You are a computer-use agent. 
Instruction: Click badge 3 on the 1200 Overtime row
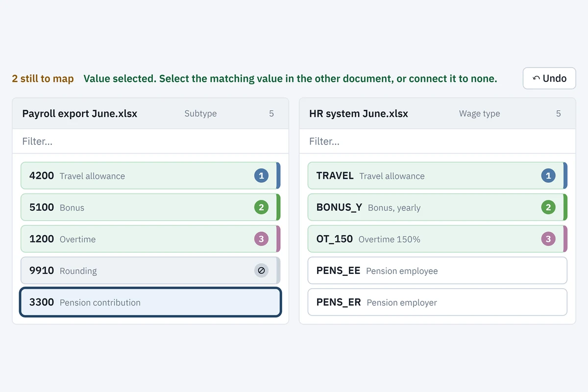tap(261, 239)
